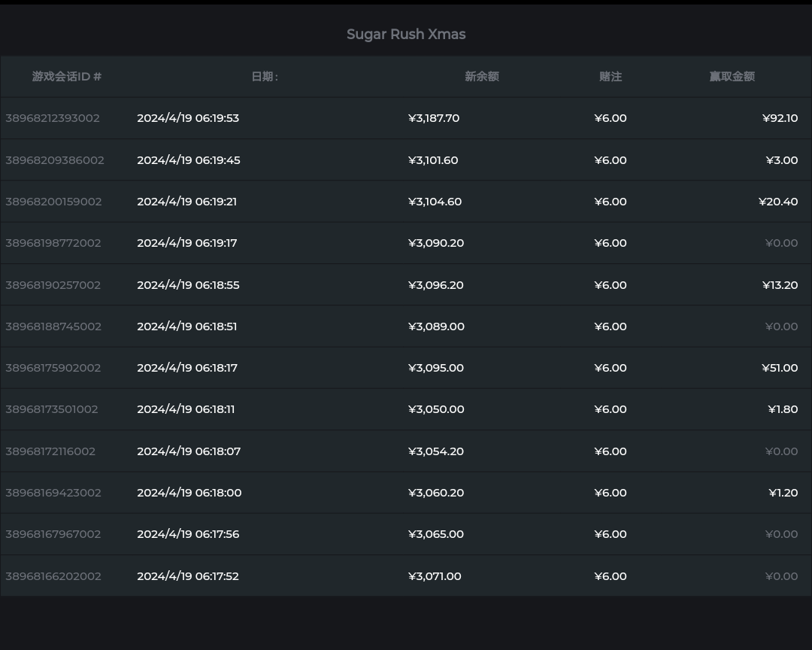Select date 2024/4/19 06:19:21

click(x=187, y=202)
